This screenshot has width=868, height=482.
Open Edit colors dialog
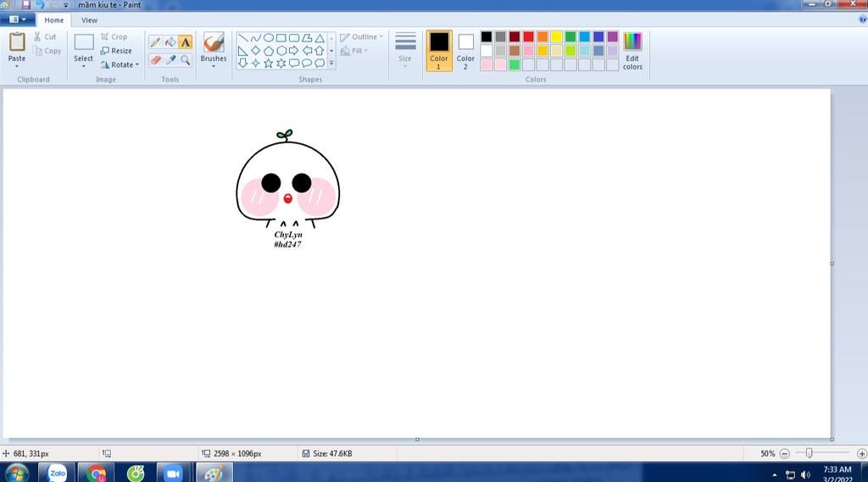coord(632,51)
